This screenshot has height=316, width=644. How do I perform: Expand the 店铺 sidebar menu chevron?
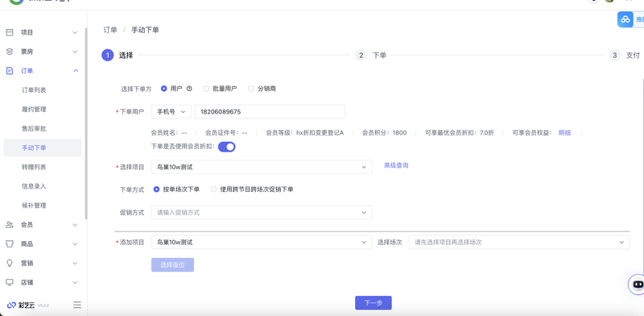(75, 282)
